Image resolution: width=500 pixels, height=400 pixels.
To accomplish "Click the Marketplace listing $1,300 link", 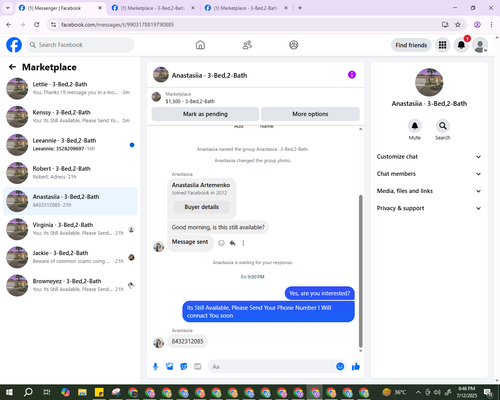I will (190, 101).
